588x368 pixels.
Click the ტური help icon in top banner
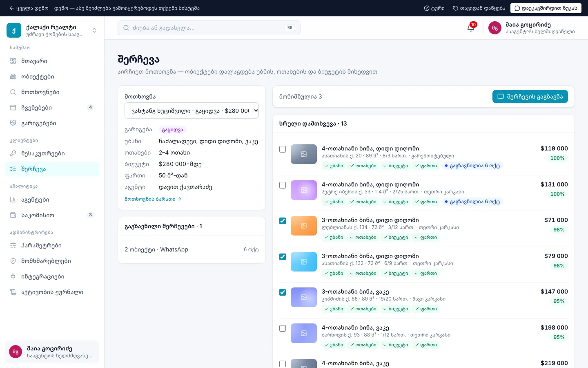[x=427, y=8]
